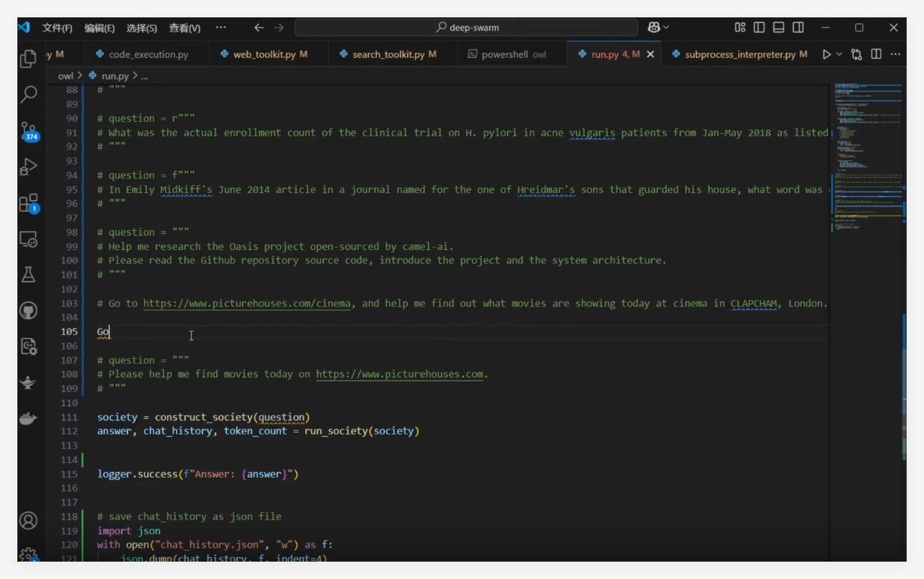924x579 pixels.
Task: Toggle the primary side bar layout button
Action: [x=759, y=28]
